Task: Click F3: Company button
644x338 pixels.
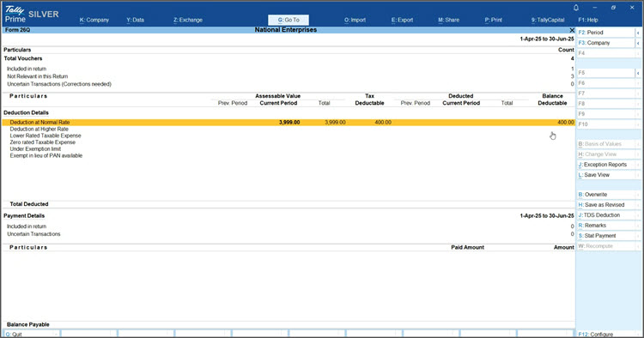Action: [606, 43]
